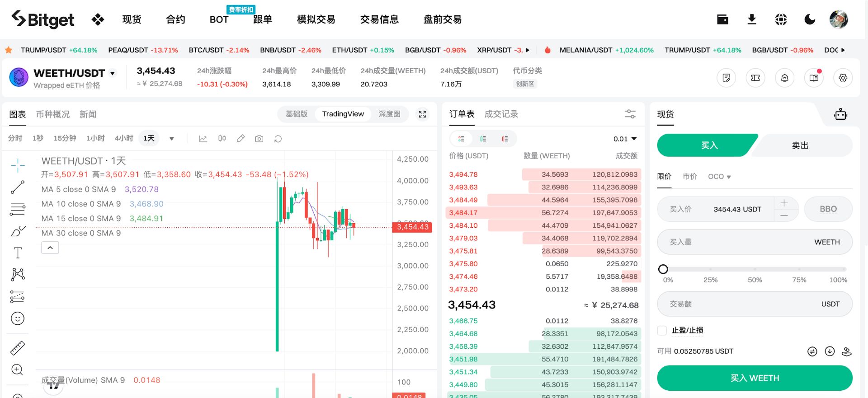Select the pattern drawing tool

point(18,274)
